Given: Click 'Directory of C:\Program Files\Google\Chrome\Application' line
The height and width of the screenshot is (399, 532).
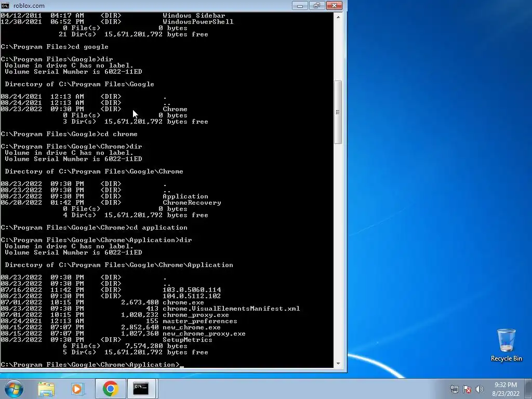Looking at the screenshot, I should tap(119, 265).
